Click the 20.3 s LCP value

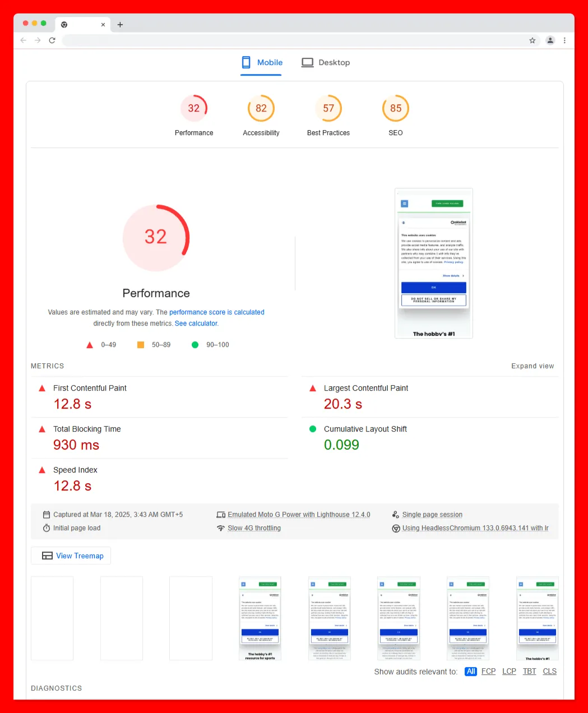pyautogui.click(x=343, y=404)
